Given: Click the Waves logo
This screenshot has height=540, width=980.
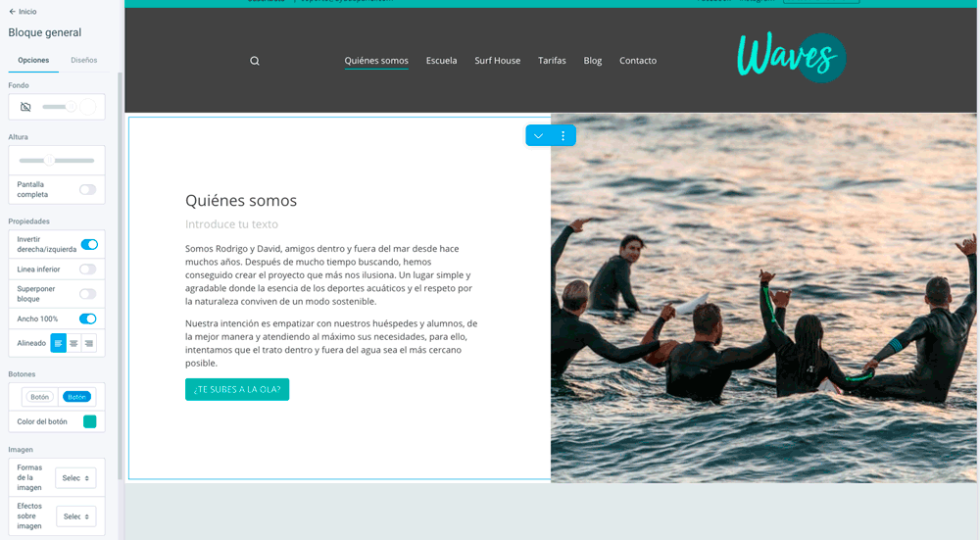Looking at the screenshot, I should pyautogui.click(x=791, y=57).
